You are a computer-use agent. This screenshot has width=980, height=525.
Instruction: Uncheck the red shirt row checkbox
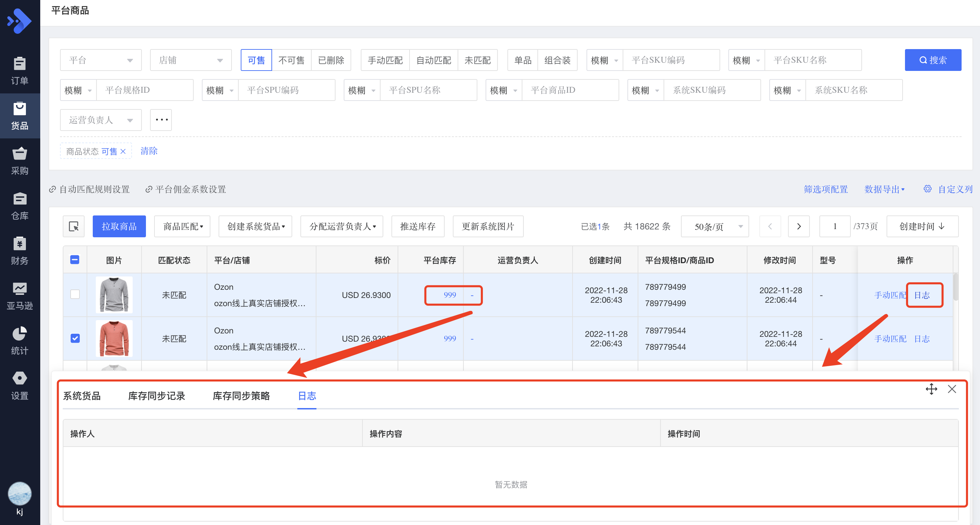(75, 338)
